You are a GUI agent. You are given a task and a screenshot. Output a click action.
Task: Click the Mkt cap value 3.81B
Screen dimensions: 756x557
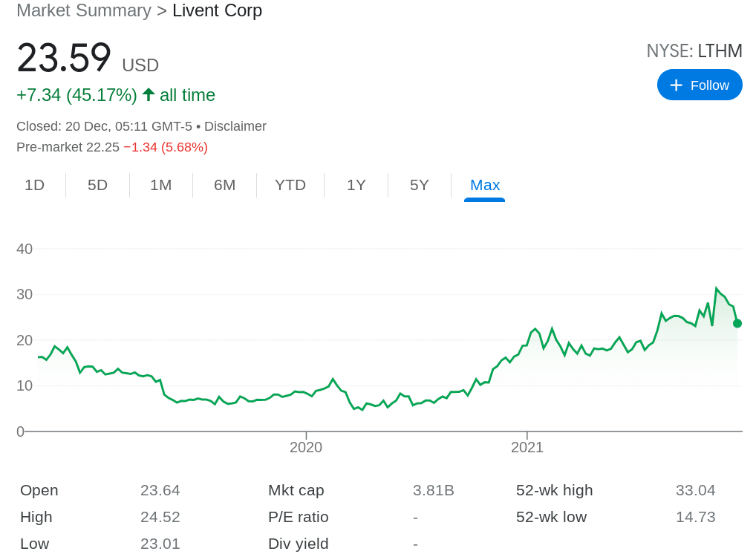tap(433, 490)
